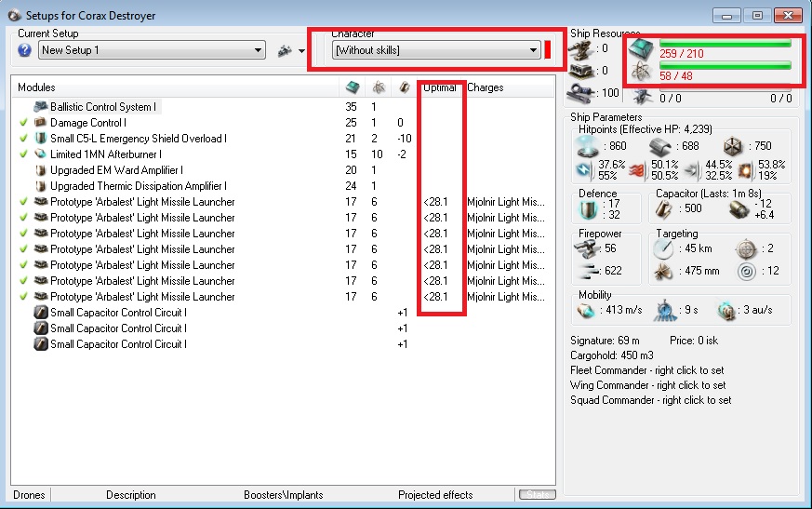812x509 pixels.
Task: Select the Damage Control I module name
Action: point(88,123)
